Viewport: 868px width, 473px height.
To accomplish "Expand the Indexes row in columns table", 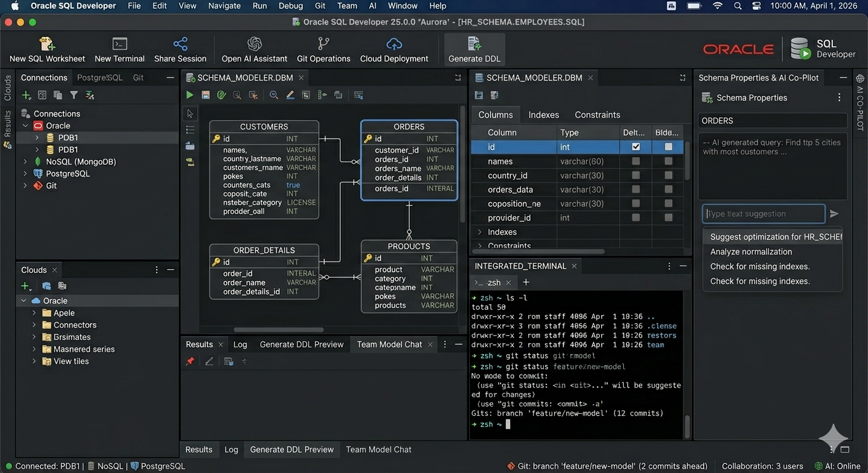I will point(480,232).
